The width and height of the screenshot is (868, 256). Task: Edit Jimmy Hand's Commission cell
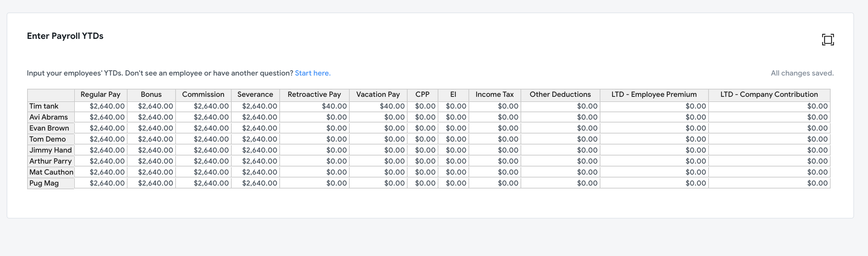click(203, 150)
